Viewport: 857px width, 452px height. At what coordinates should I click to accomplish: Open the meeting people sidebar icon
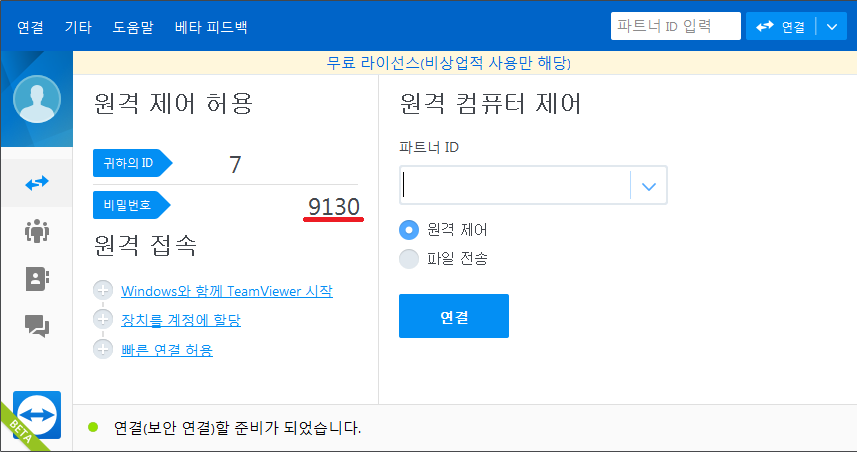pos(36,232)
